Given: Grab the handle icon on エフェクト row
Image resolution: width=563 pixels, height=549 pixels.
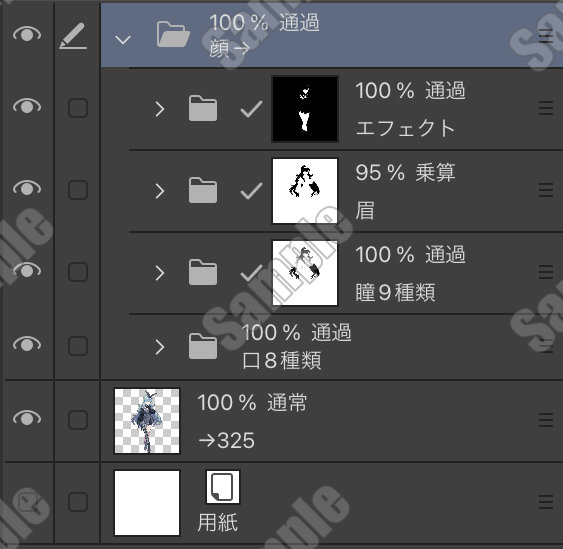Looking at the screenshot, I should (x=545, y=108).
